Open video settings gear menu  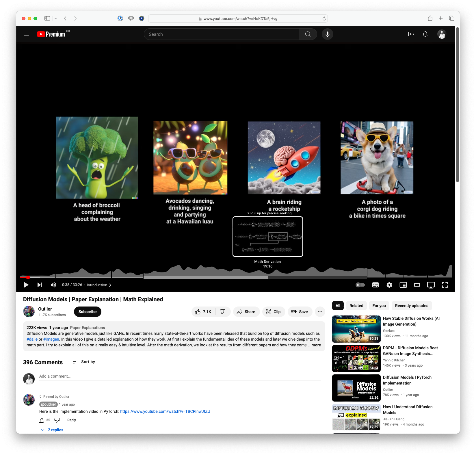click(x=389, y=285)
